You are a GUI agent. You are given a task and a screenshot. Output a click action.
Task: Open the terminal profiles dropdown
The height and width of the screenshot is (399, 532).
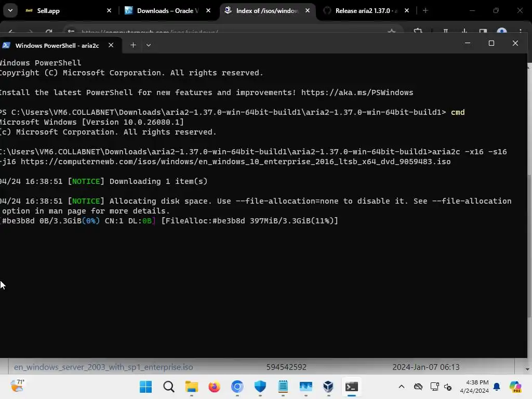pos(148,45)
